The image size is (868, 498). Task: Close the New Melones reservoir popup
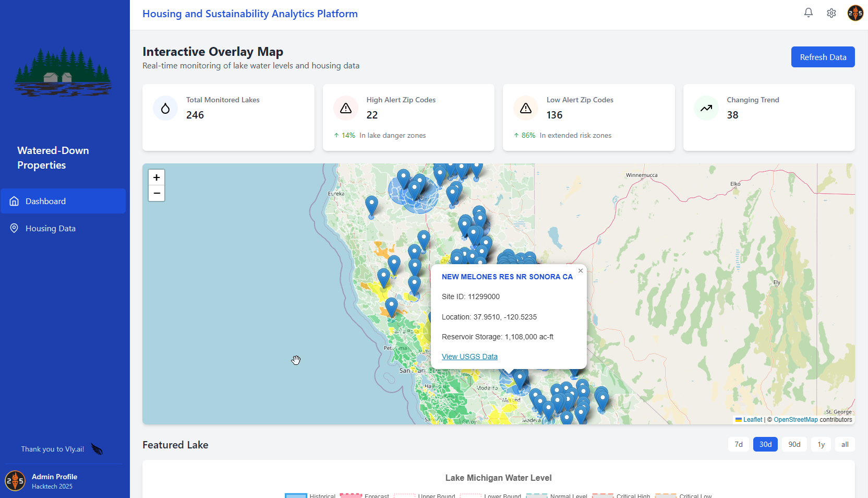tap(581, 271)
